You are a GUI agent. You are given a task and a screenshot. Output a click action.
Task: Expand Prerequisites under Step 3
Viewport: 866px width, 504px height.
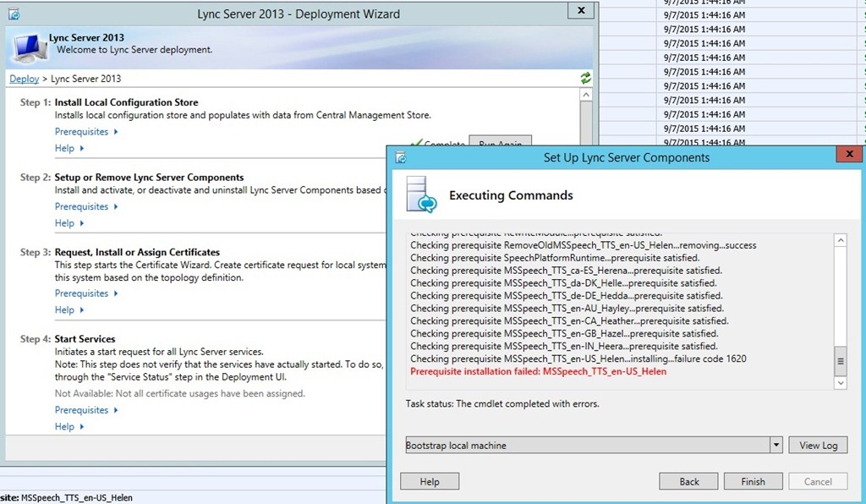[x=86, y=293]
